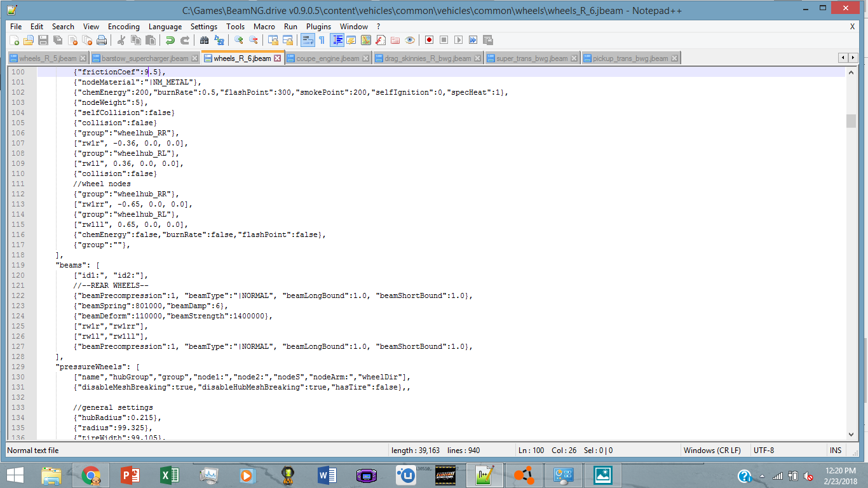Open the Plugins menu

pos(318,27)
